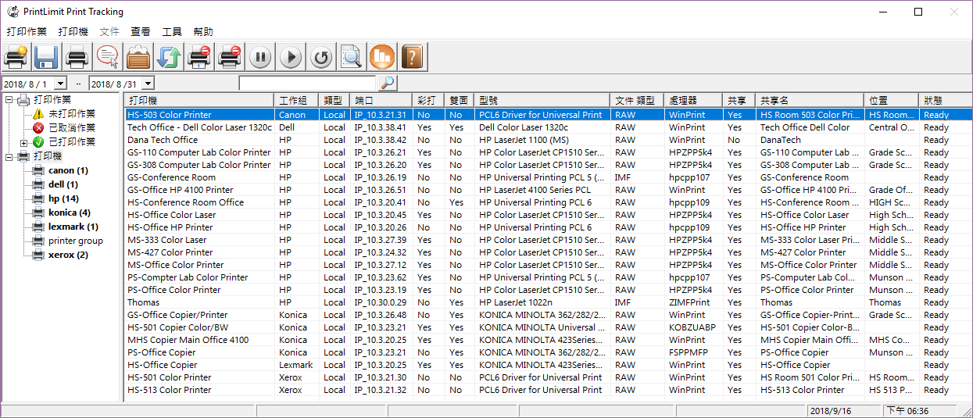Select canon (1) printer group
The image size is (980, 418).
[68, 170]
